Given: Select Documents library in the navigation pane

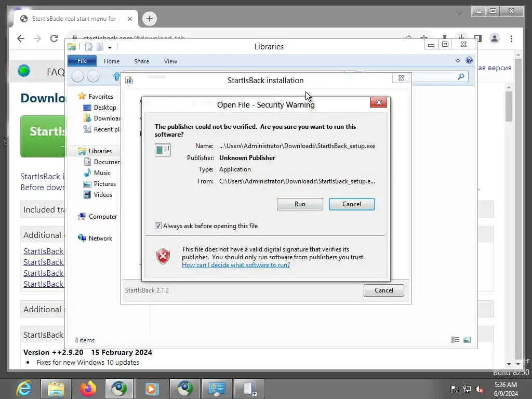Looking at the screenshot, I should pyautogui.click(x=102, y=162).
